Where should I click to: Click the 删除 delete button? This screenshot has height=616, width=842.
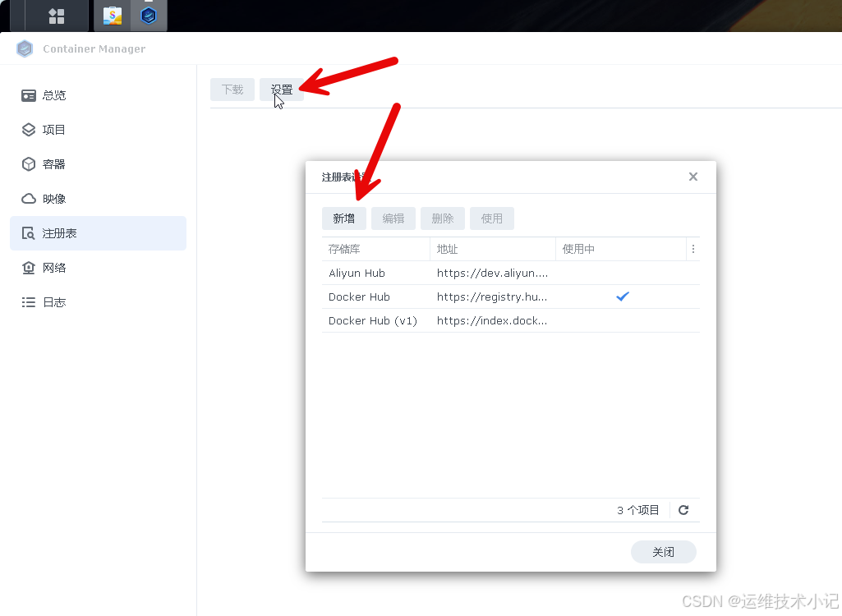pyautogui.click(x=443, y=218)
